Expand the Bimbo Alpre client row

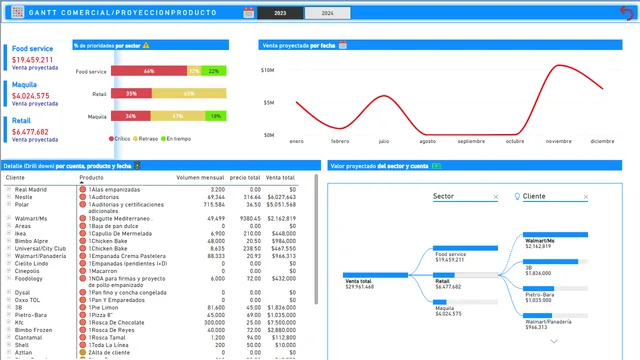coord(9,240)
